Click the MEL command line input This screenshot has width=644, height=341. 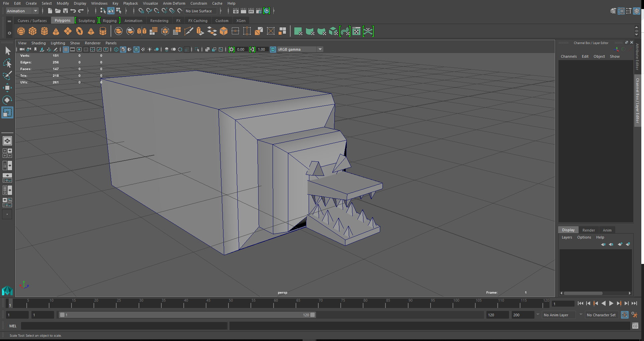click(124, 326)
